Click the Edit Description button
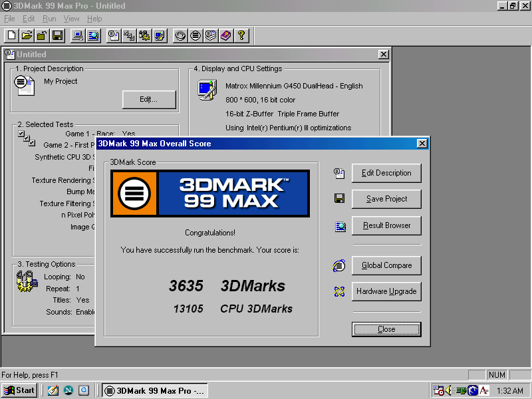 click(x=386, y=173)
